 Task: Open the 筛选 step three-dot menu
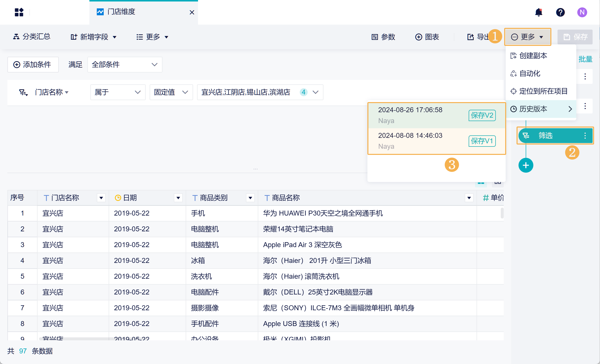pos(585,136)
